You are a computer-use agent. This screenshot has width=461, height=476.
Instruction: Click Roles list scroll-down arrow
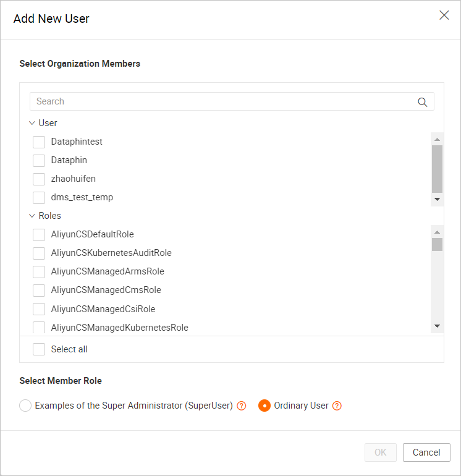437,326
